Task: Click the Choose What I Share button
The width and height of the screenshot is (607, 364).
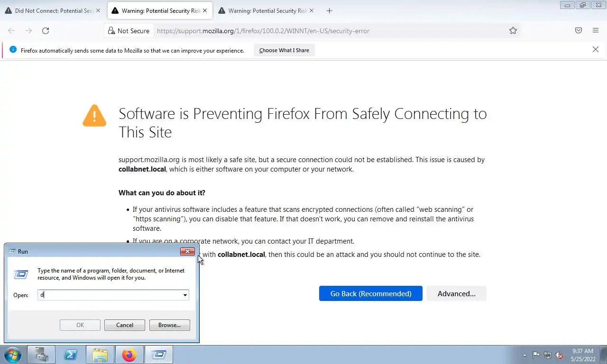Action: click(284, 50)
